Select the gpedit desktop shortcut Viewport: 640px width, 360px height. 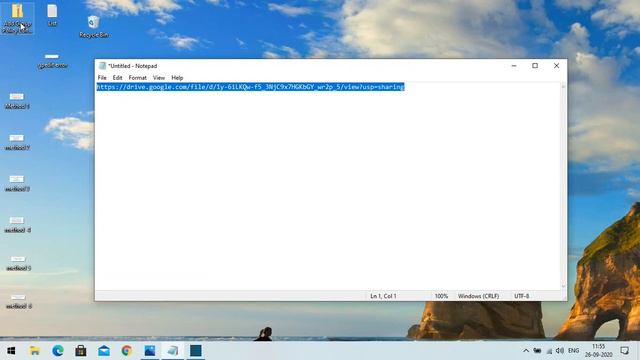click(52, 60)
